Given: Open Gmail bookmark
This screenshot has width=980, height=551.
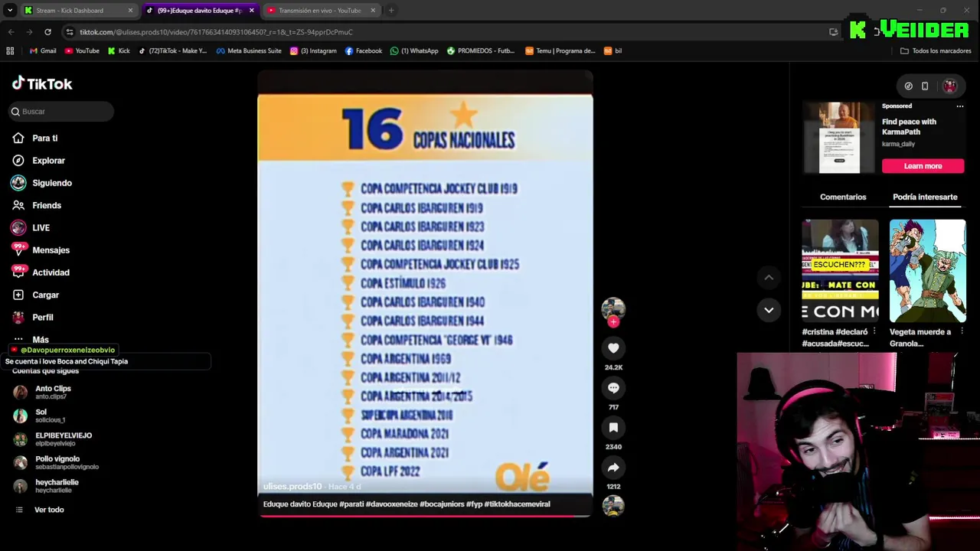Looking at the screenshot, I should click(x=42, y=51).
